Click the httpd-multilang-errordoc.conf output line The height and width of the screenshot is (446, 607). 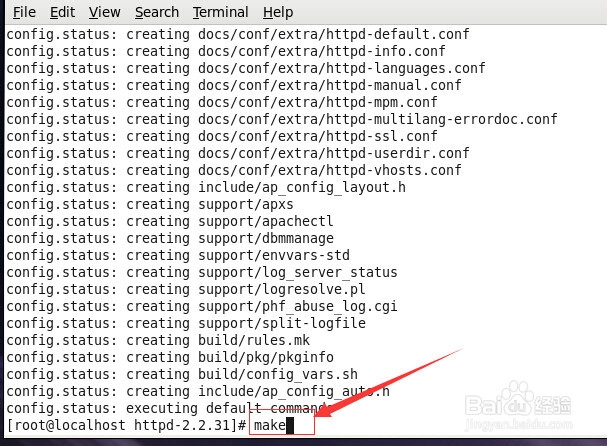[x=281, y=119]
